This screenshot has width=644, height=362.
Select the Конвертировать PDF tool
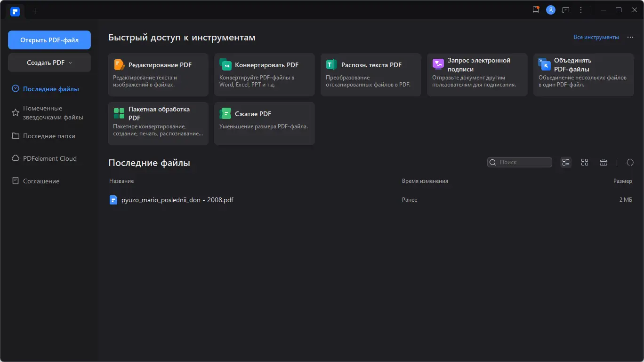pyautogui.click(x=264, y=74)
